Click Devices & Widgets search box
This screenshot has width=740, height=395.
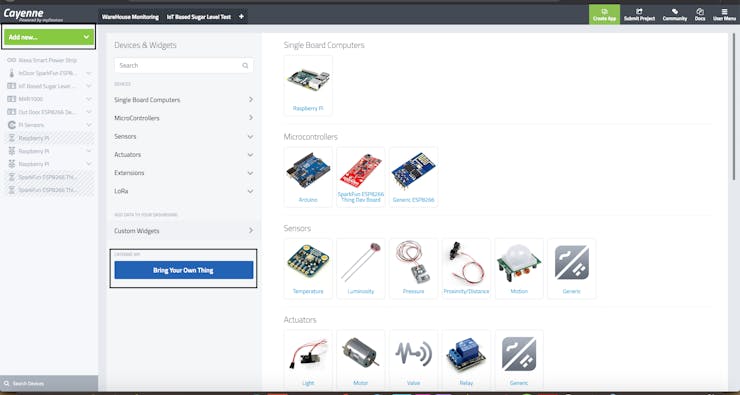184,66
